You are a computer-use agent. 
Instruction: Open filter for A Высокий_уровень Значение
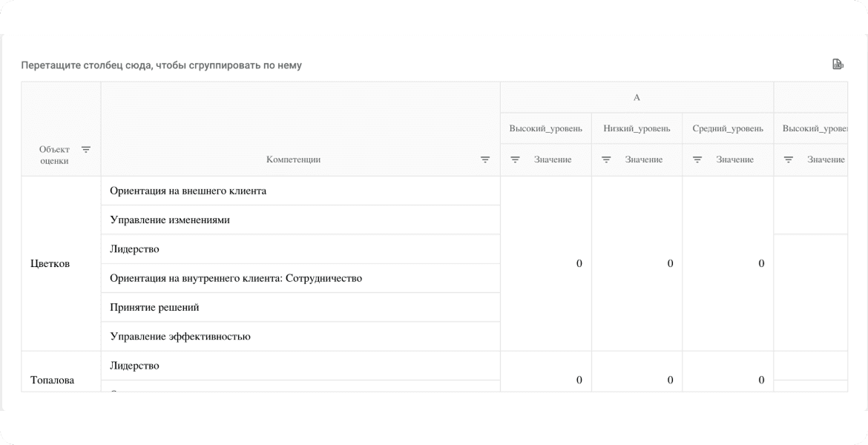(x=515, y=159)
